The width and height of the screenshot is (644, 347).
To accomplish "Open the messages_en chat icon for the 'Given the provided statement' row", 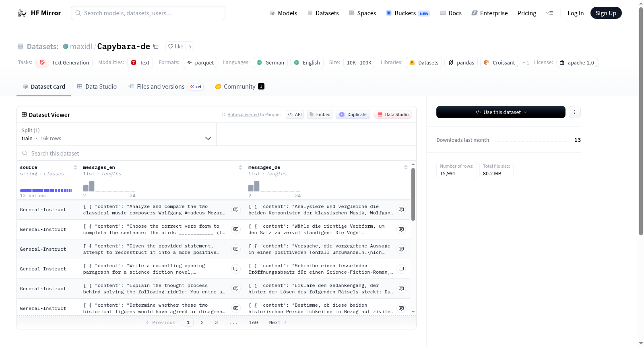I will [x=236, y=249].
